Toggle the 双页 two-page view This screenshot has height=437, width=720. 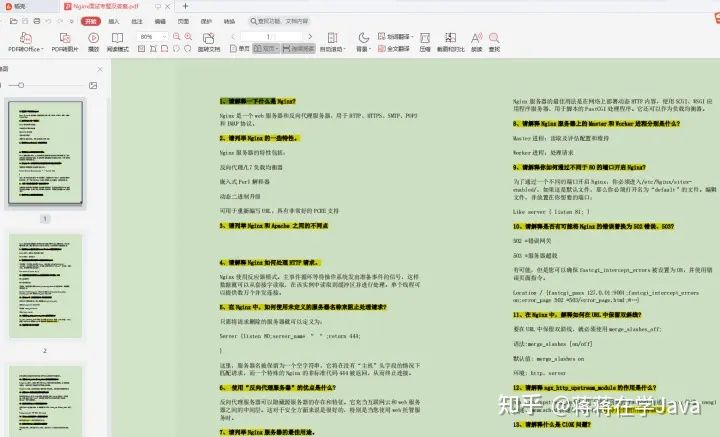[x=264, y=49]
